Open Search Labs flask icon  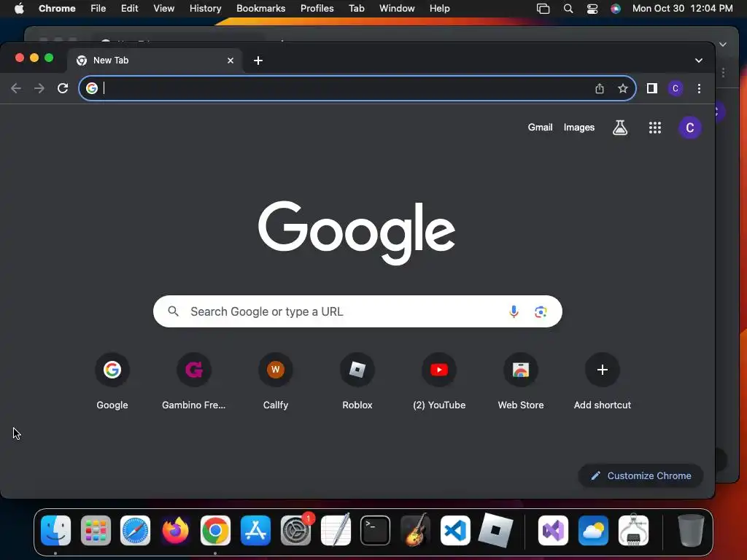click(620, 127)
